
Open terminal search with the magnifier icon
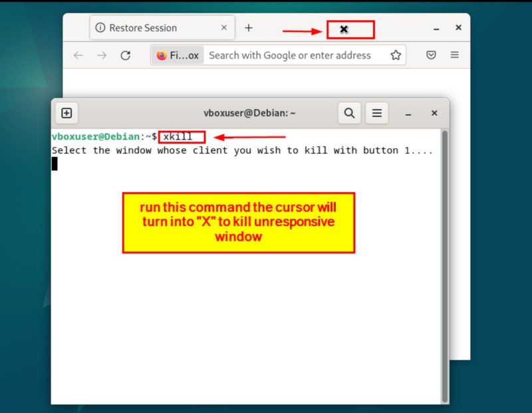coord(349,113)
